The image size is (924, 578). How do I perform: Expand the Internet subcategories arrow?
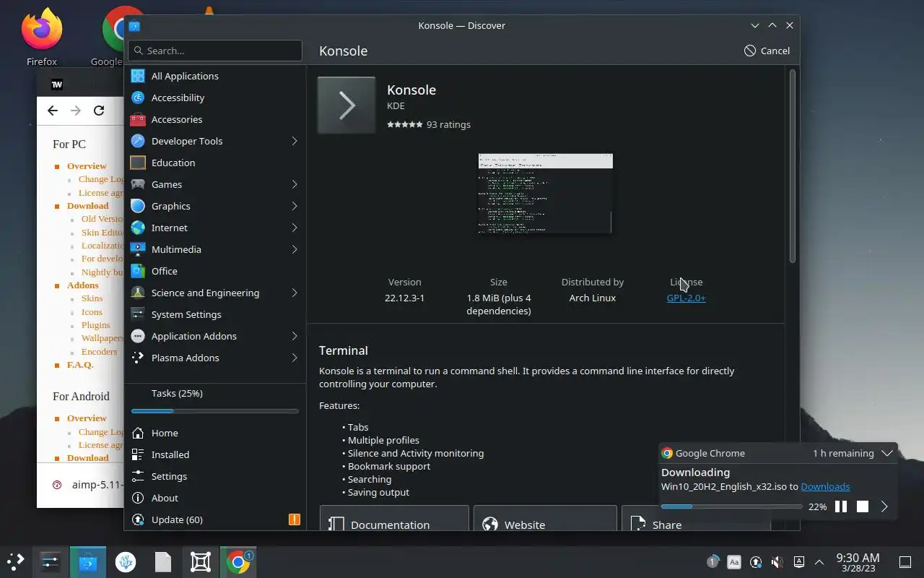tap(295, 228)
